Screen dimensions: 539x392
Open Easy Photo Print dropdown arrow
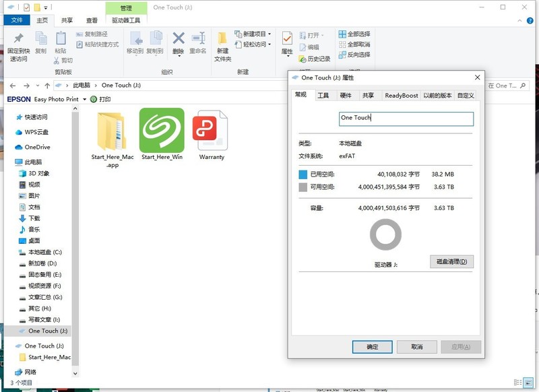[85, 99]
